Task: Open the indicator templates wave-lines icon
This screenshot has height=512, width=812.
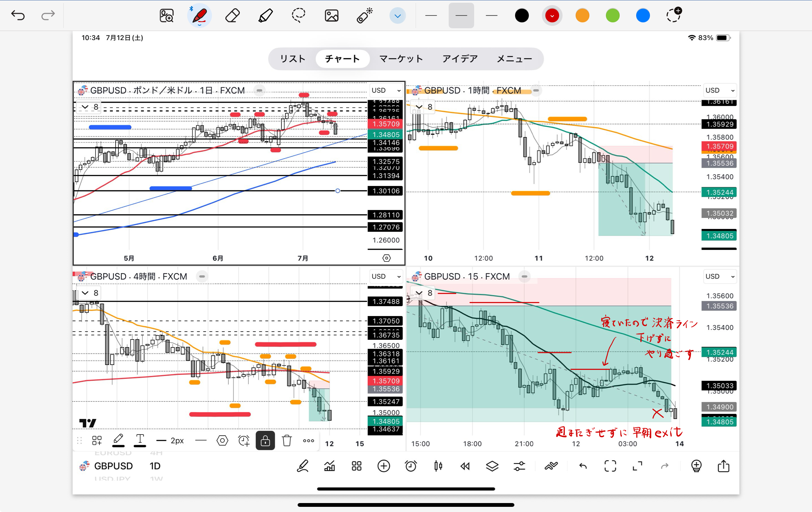Action: pyautogui.click(x=551, y=466)
